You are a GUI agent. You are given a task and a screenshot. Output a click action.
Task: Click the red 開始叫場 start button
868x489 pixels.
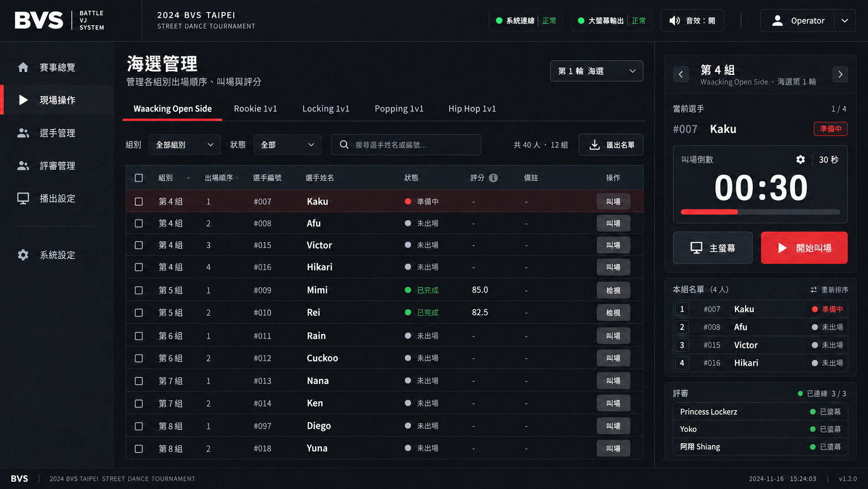[804, 248]
